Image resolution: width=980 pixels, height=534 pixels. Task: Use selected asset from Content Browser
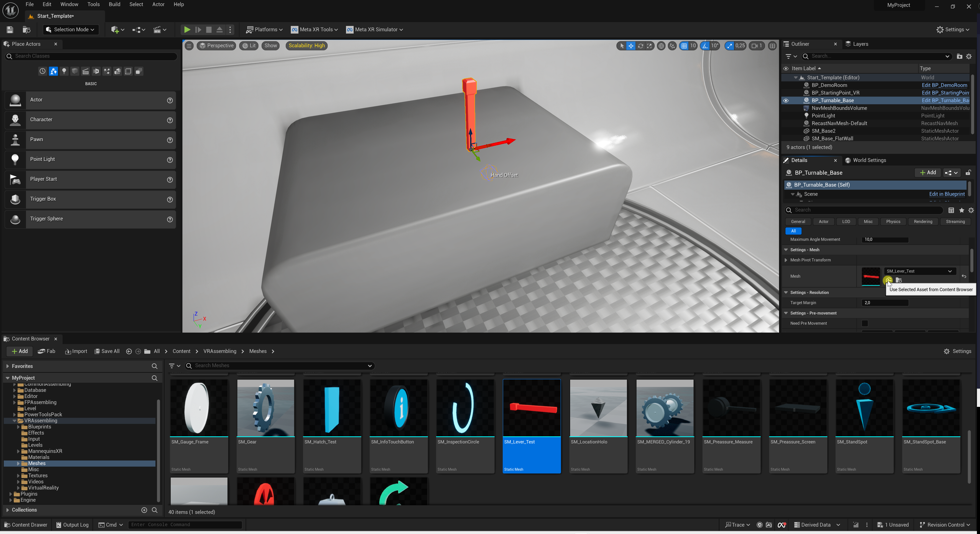tap(888, 280)
